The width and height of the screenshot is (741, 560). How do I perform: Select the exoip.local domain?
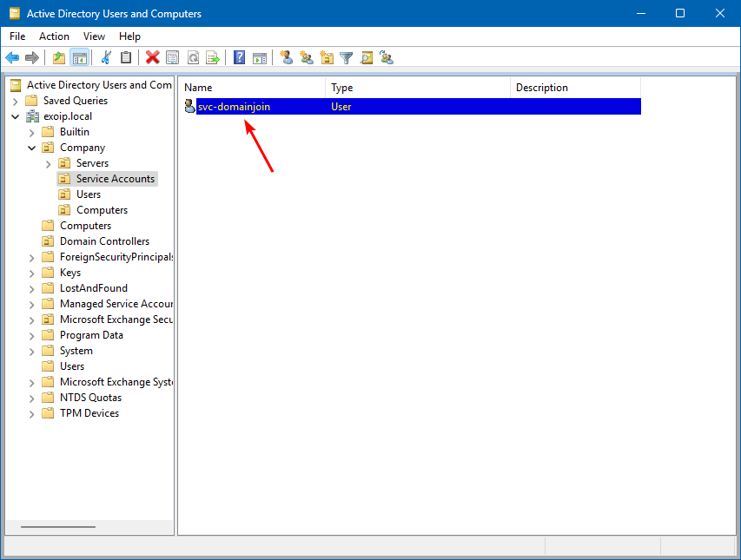[x=68, y=116]
